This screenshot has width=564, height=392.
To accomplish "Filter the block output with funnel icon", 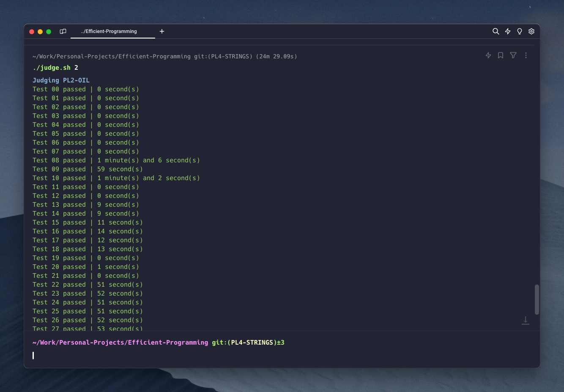I will click(513, 55).
